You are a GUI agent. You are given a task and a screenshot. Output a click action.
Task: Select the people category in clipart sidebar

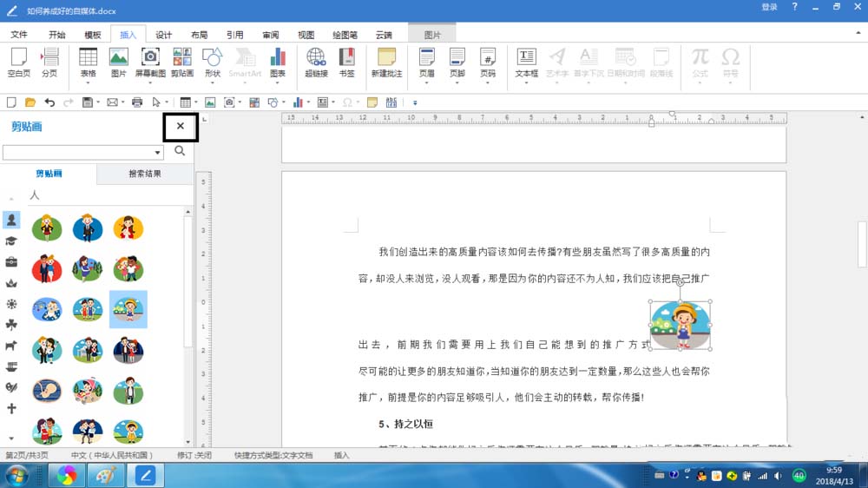pyautogui.click(x=11, y=220)
